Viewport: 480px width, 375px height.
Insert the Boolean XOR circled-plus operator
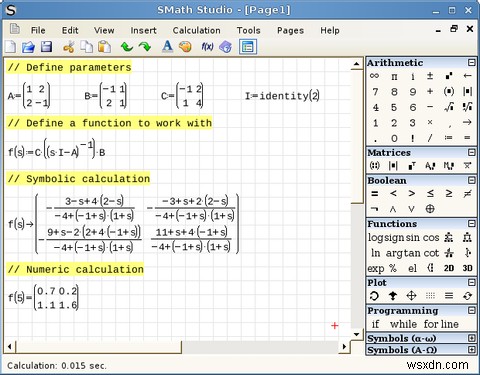tap(430, 209)
